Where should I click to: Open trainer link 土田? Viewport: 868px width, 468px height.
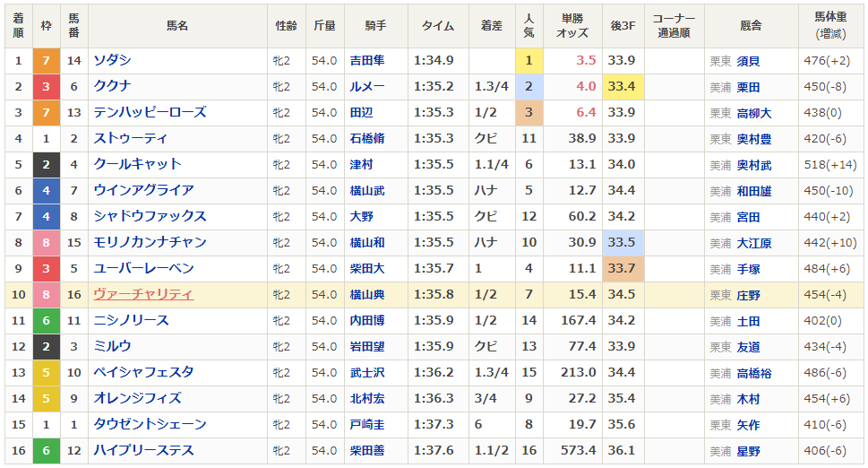click(749, 322)
